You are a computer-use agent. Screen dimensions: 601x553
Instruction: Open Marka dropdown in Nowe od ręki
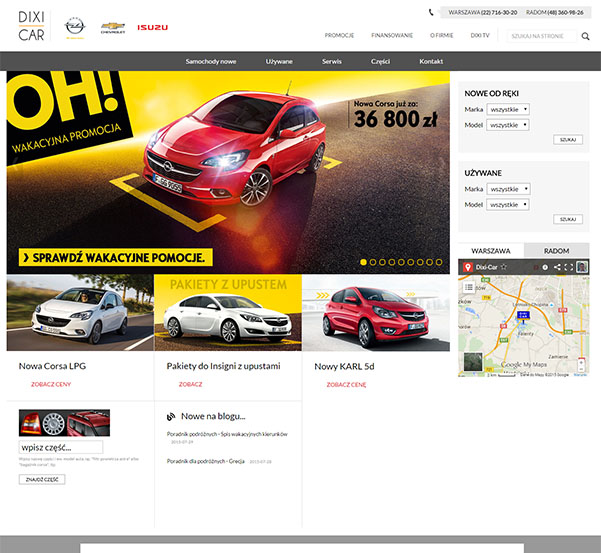point(508,109)
